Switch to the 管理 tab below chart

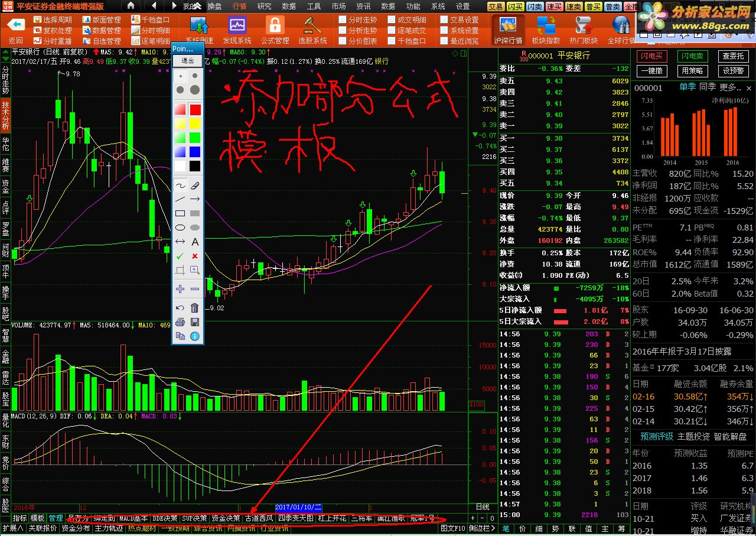tap(56, 518)
